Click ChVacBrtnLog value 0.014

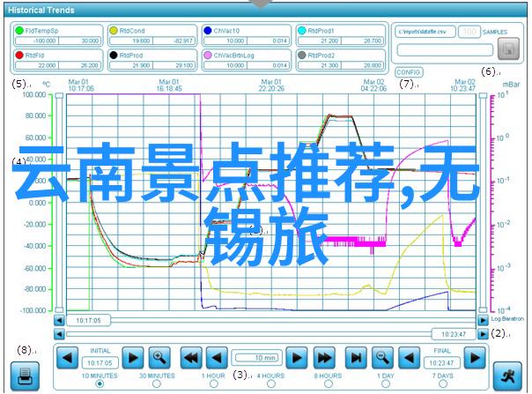click(x=269, y=65)
